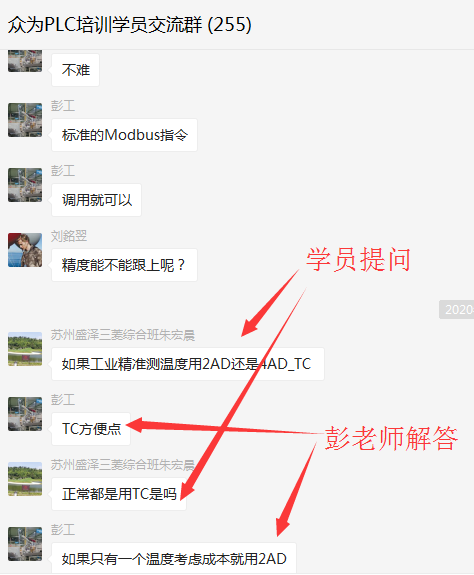Click 彭工's avatar beside 标准的Modbus指令

coord(25,120)
